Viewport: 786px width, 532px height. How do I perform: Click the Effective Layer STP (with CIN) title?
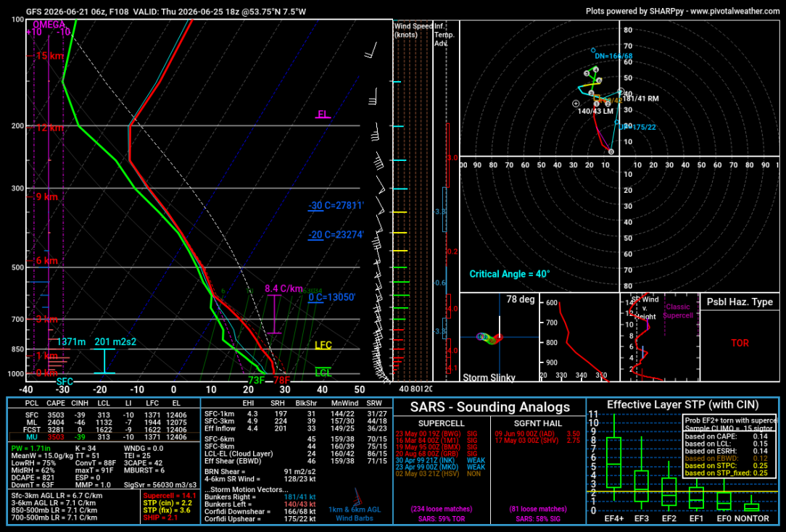coord(683,404)
